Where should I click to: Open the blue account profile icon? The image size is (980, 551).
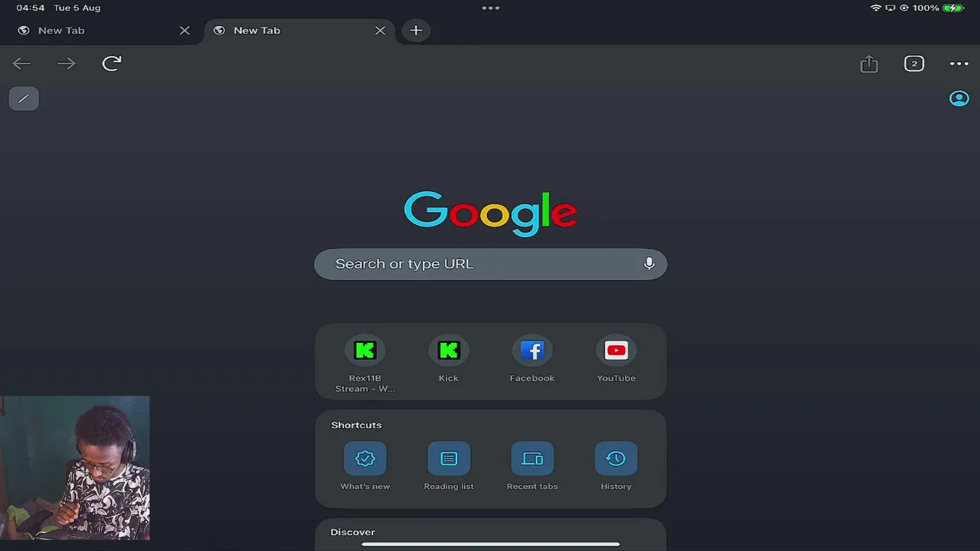pos(959,99)
